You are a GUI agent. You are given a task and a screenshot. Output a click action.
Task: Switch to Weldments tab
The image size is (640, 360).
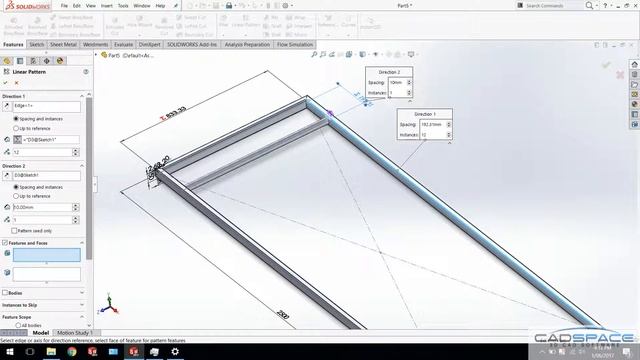(96, 44)
